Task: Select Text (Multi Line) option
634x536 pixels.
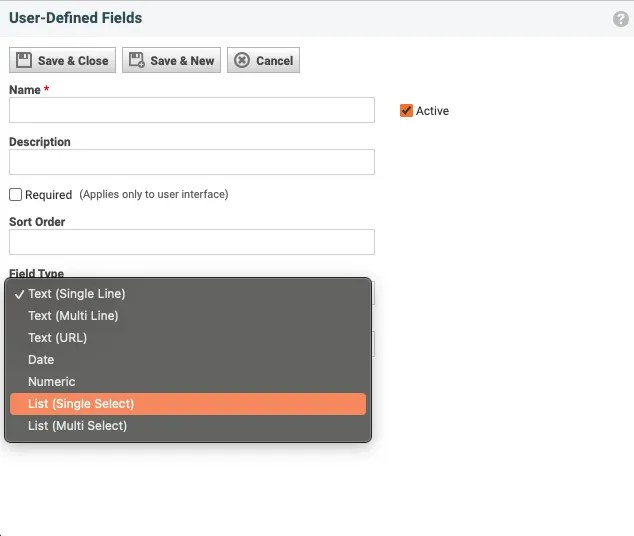Action: [188, 316]
